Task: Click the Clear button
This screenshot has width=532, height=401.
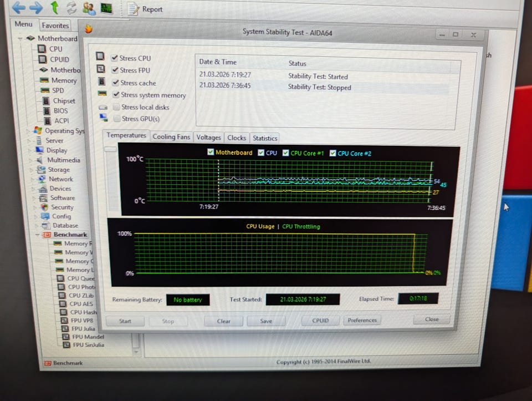Action: 223,321
